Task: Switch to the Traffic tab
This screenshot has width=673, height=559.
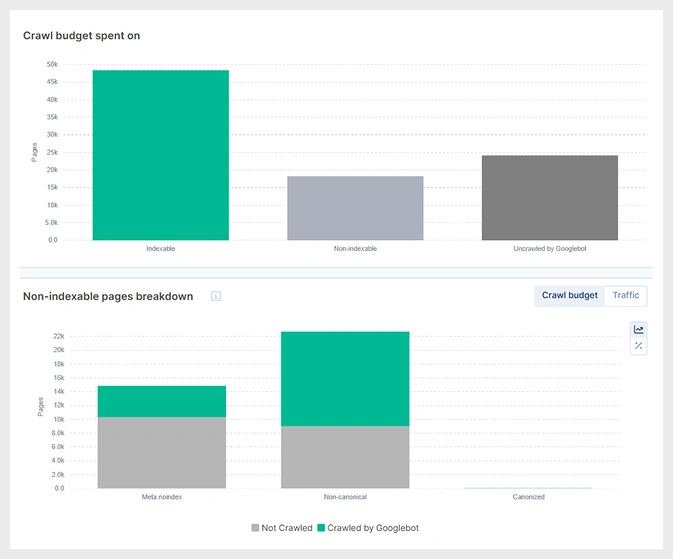Action: (x=625, y=295)
